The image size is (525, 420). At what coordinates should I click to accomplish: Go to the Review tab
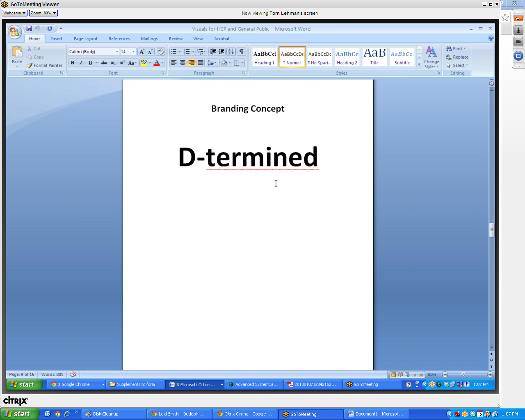[x=176, y=39]
